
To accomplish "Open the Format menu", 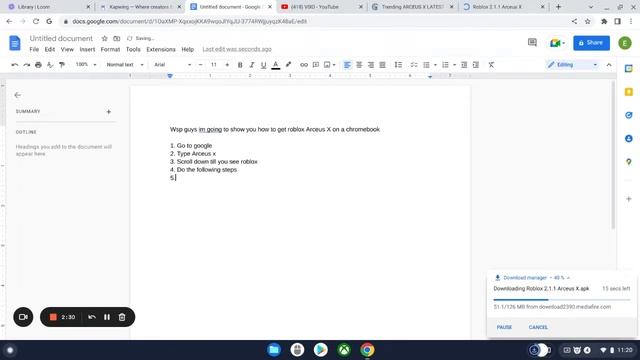I will [110, 49].
